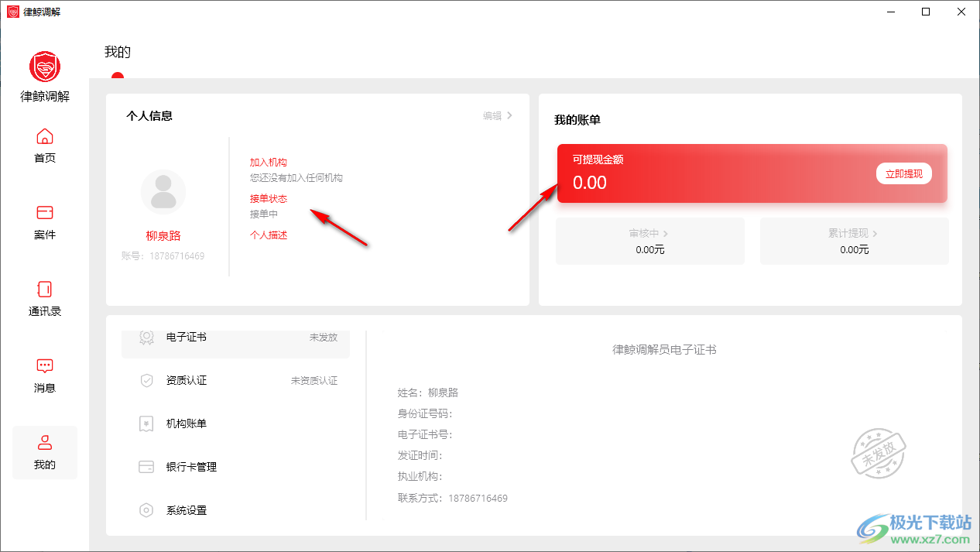The image size is (980, 552).
Task: Select 电子证书 menu item
Action: click(x=235, y=338)
